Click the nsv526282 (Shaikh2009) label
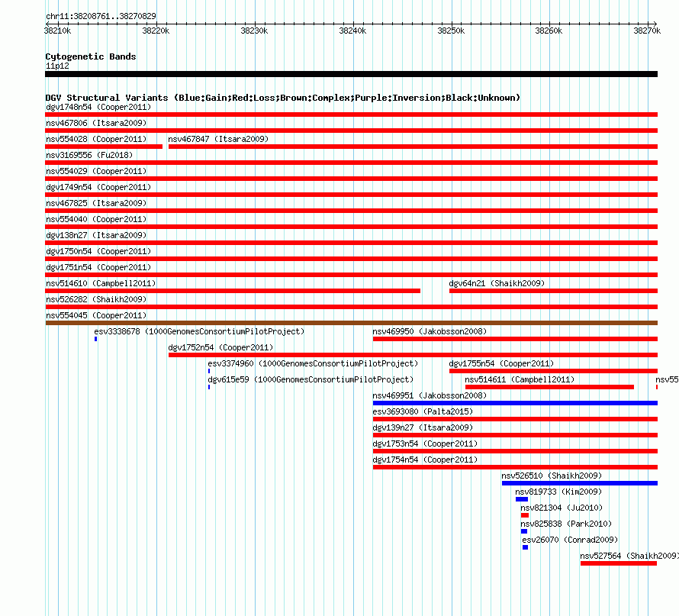This screenshot has width=679, height=616. click(96, 299)
